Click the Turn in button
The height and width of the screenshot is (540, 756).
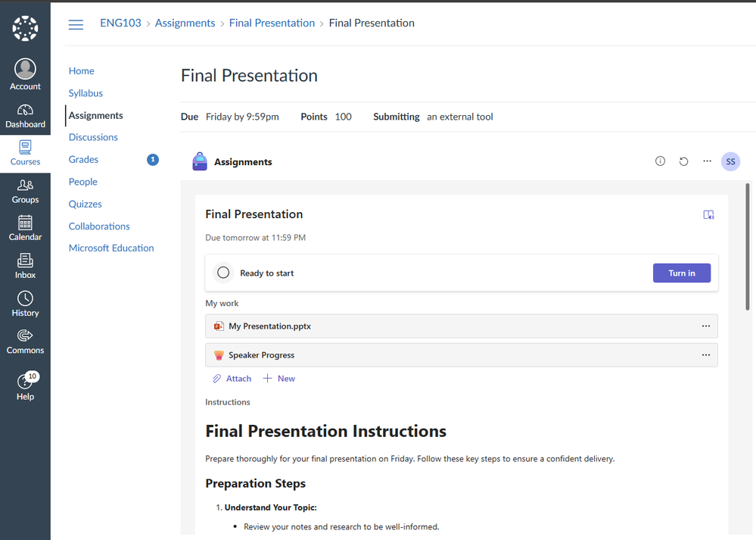pos(681,273)
